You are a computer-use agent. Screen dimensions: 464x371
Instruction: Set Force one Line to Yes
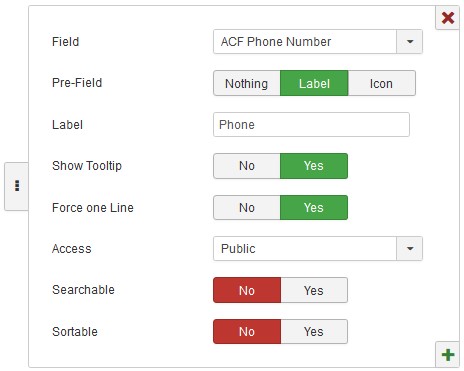pos(314,208)
